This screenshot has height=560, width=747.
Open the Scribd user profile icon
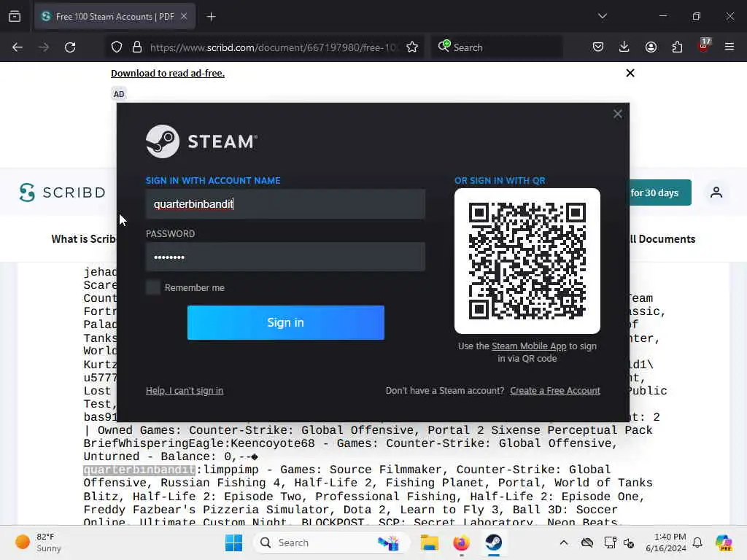tap(716, 192)
